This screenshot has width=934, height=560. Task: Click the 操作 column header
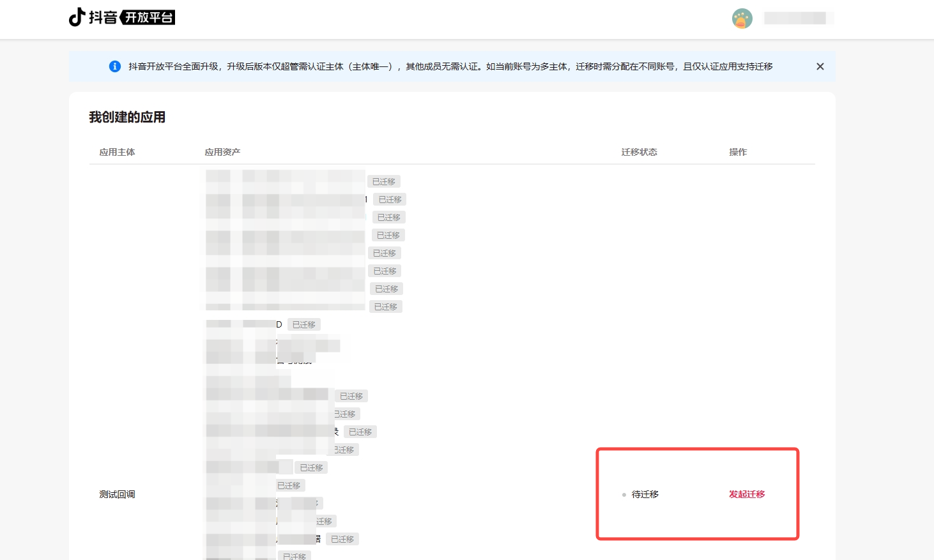tap(738, 152)
